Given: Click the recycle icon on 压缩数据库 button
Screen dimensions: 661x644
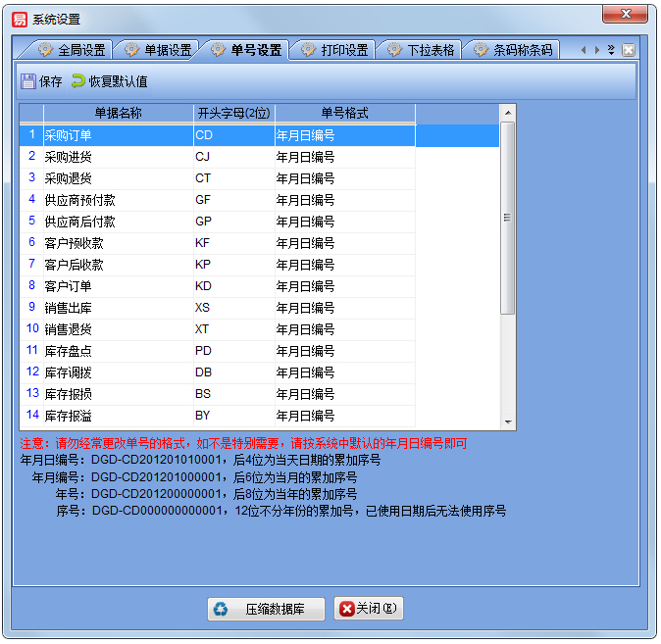Looking at the screenshot, I should click(x=221, y=609).
